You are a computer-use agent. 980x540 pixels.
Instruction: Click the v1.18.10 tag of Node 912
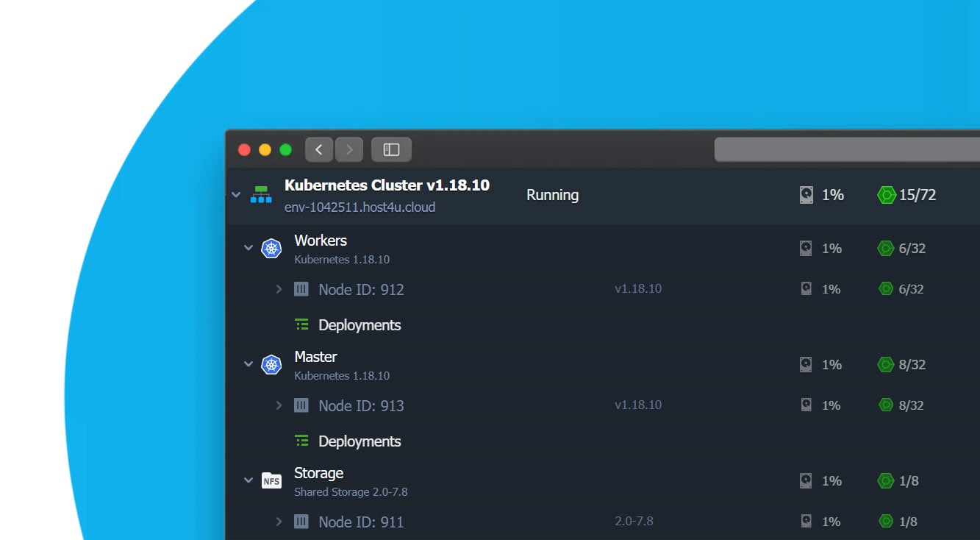pyautogui.click(x=638, y=288)
